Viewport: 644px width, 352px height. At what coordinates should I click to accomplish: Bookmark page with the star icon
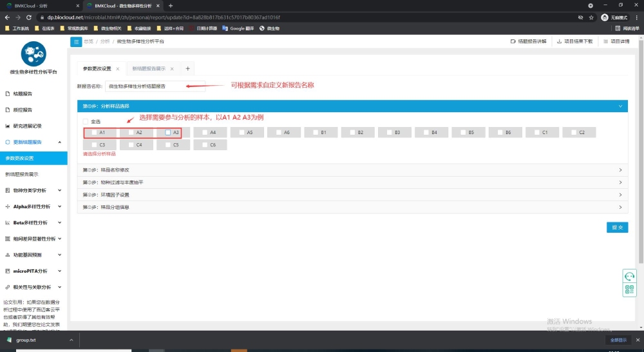(x=592, y=17)
